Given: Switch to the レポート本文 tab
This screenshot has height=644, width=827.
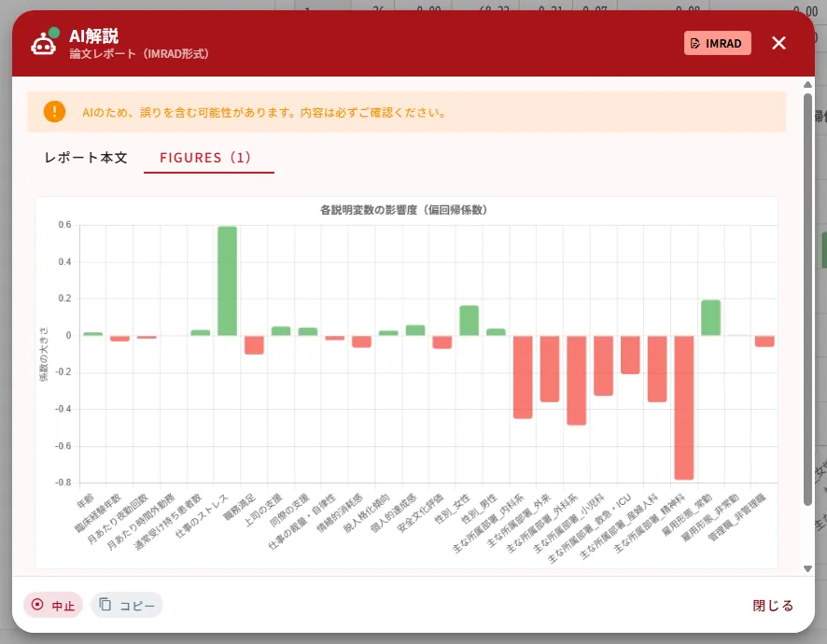Looking at the screenshot, I should coord(86,158).
